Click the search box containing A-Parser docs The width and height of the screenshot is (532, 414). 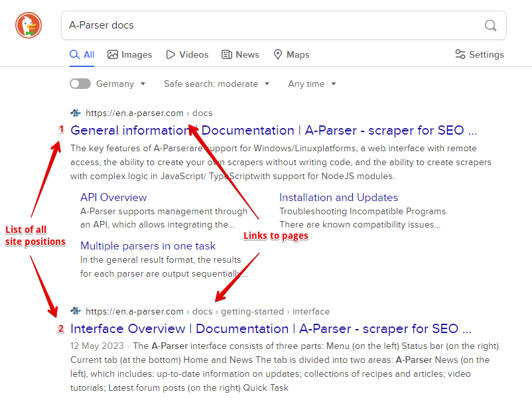272,25
